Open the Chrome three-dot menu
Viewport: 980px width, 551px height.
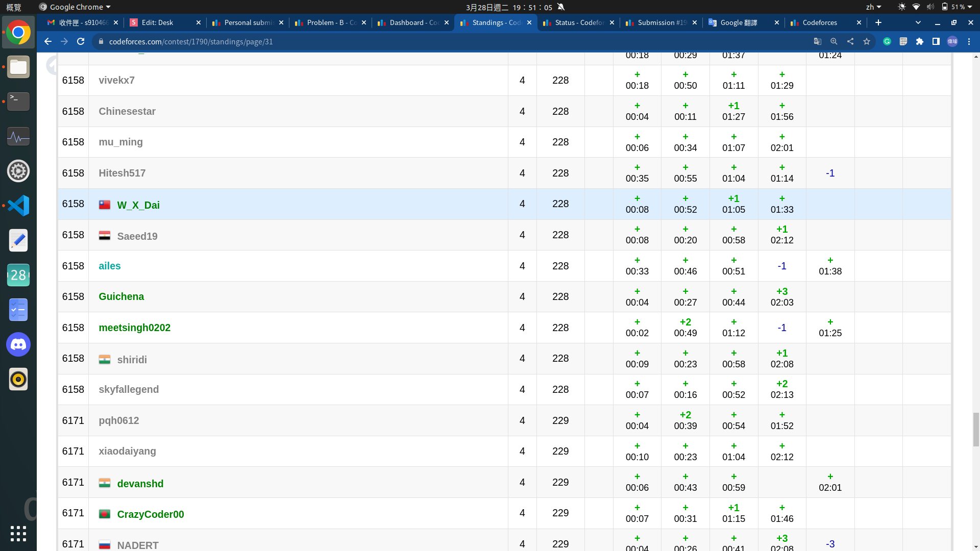(x=969, y=41)
